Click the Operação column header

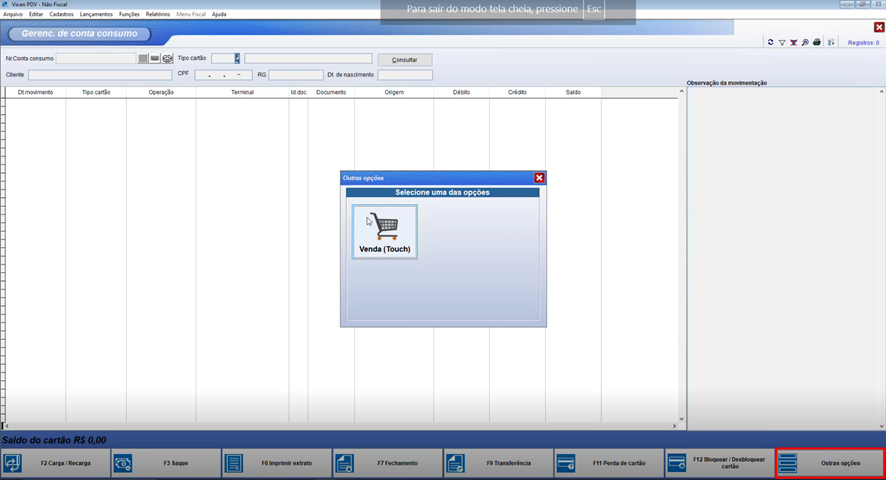tap(161, 92)
